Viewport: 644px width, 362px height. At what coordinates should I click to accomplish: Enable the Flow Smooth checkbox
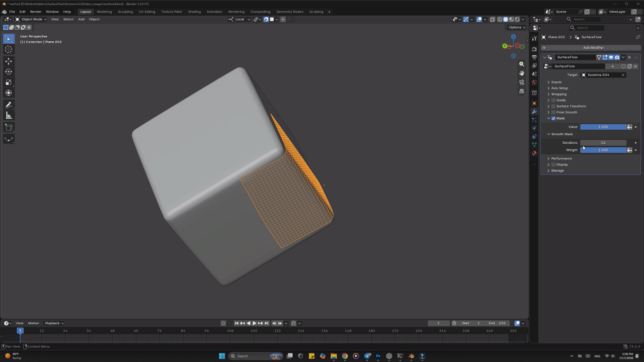(553, 112)
